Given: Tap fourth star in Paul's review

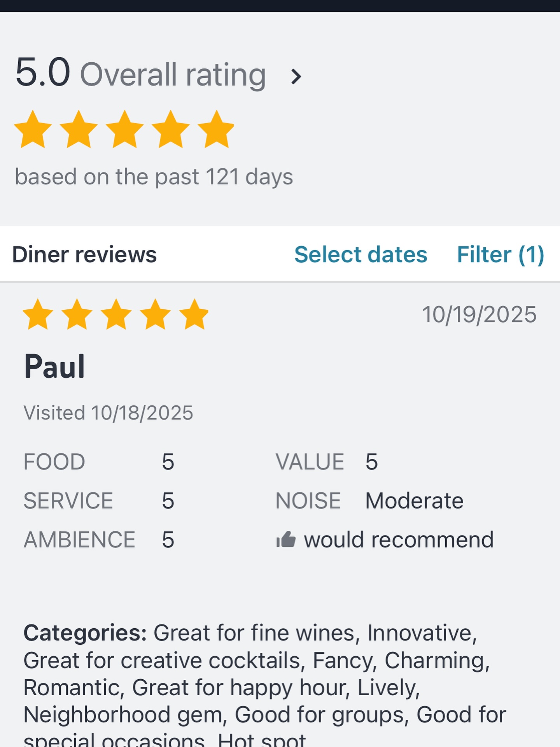Looking at the screenshot, I should (x=155, y=314).
